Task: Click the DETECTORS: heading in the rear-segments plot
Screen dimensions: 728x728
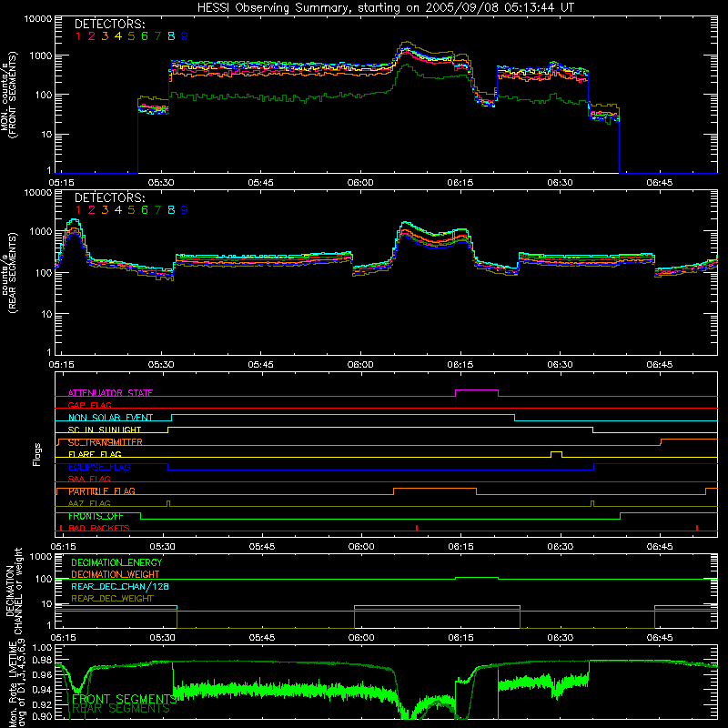Action: (x=109, y=198)
